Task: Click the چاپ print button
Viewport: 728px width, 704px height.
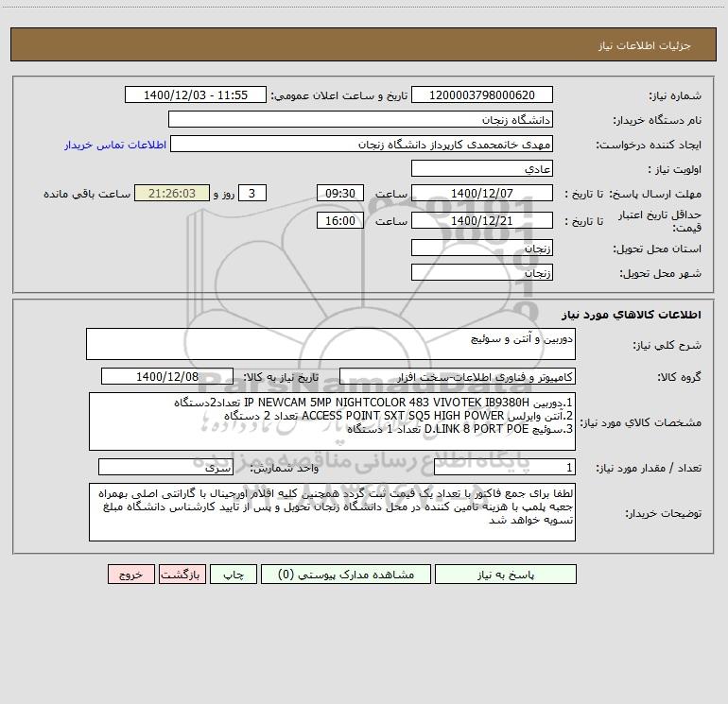Action: pos(234,574)
